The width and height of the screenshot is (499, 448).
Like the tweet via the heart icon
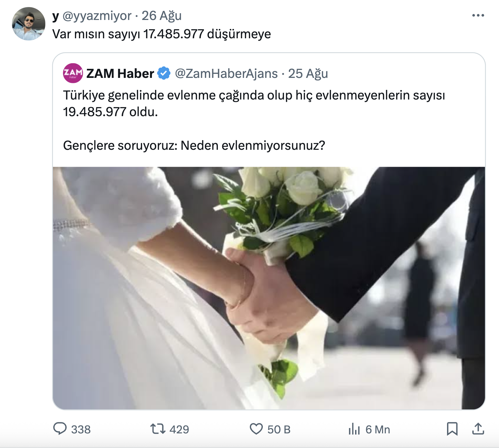coord(256,429)
